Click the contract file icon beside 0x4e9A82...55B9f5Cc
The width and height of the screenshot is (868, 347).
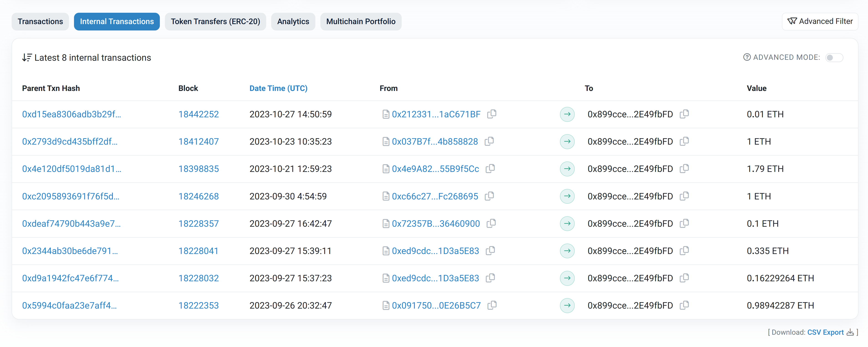386,169
